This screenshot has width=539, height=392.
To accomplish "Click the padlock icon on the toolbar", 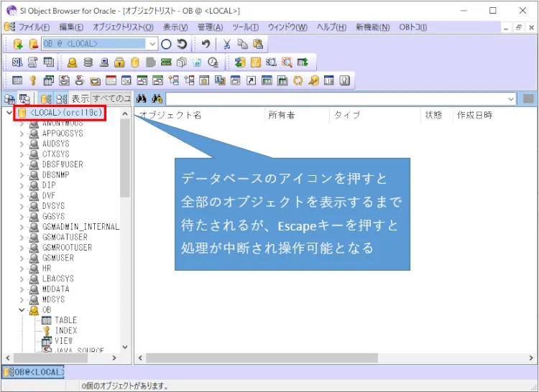I will click(119, 62).
